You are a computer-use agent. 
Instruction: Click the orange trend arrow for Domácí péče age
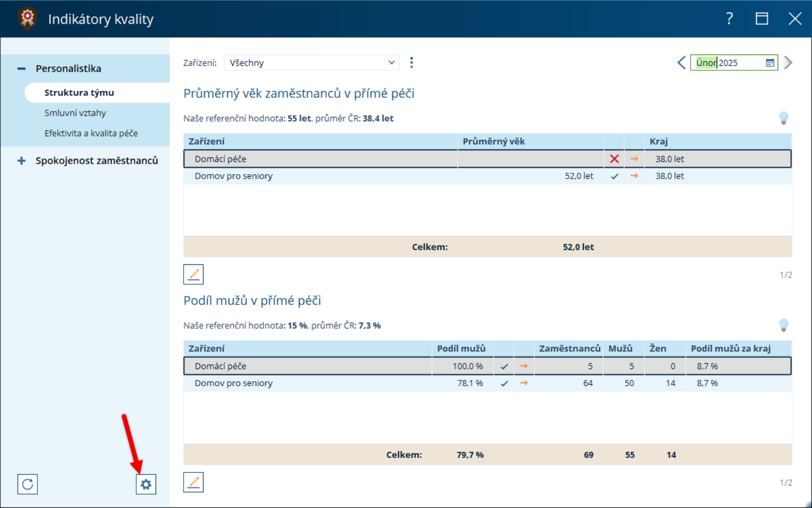(x=634, y=159)
